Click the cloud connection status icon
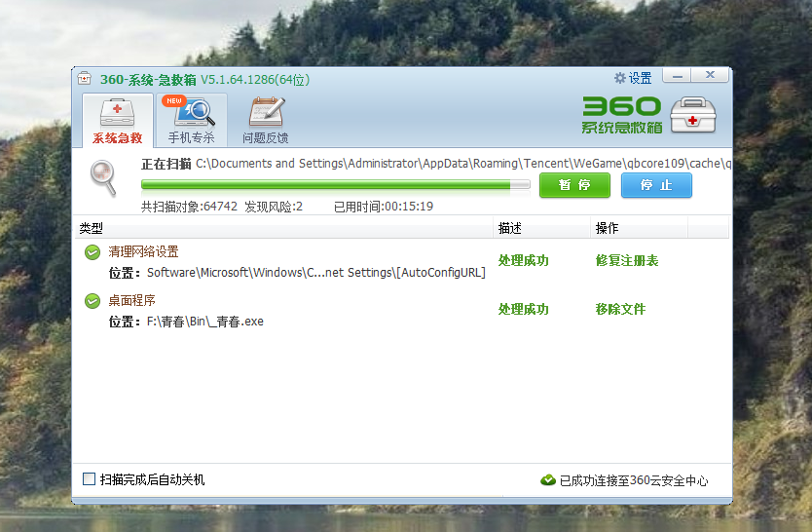The height and width of the screenshot is (532, 812). (548, 480)
